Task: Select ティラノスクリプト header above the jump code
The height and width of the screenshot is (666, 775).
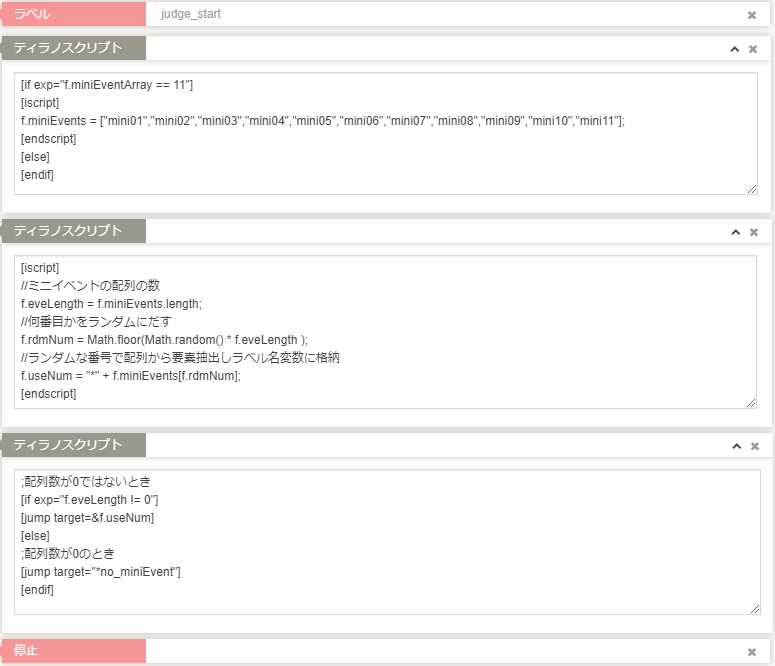Action: coord(72,445)
